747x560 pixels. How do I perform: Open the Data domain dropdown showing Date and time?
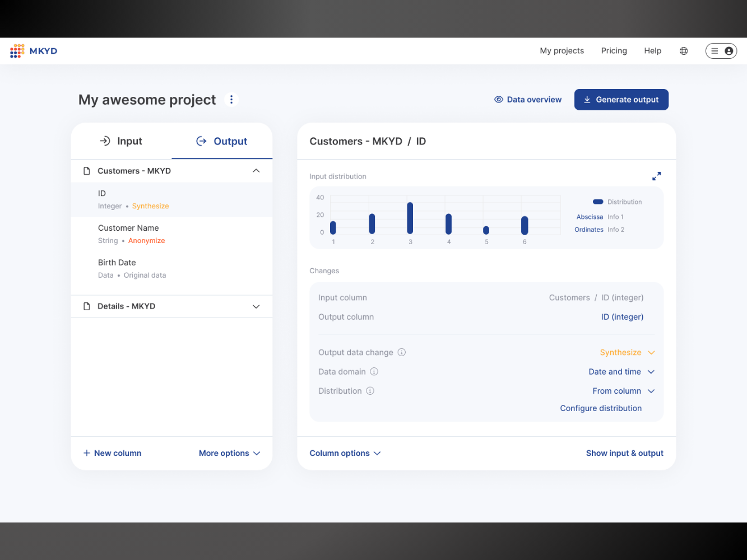621,371
